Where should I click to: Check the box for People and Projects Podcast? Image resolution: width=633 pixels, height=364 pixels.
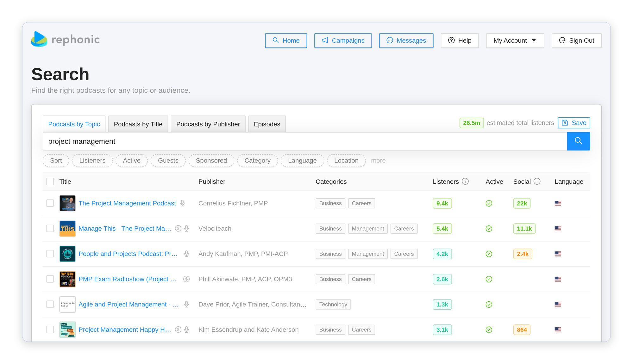point(50,254)
